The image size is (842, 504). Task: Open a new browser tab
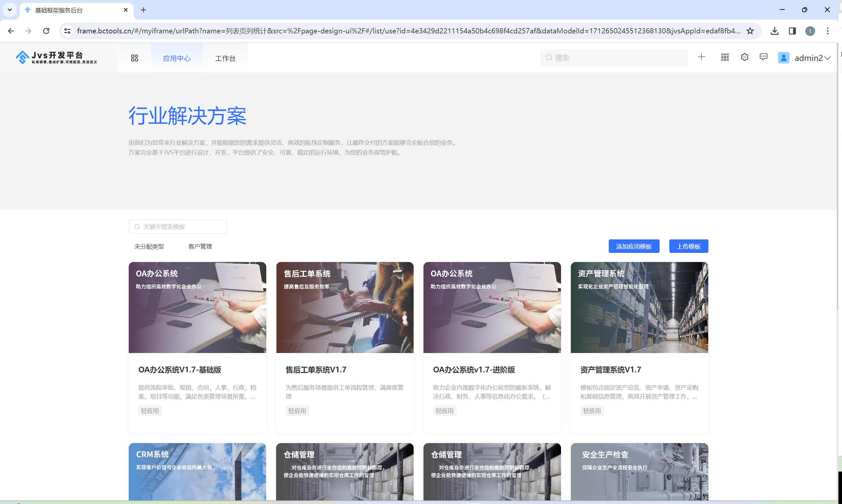[143, 10]
